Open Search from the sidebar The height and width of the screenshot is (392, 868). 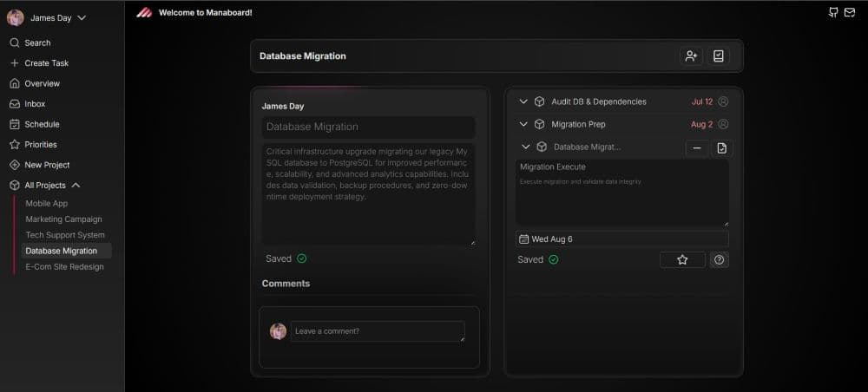pyautogui.click(x=37, y=42)
